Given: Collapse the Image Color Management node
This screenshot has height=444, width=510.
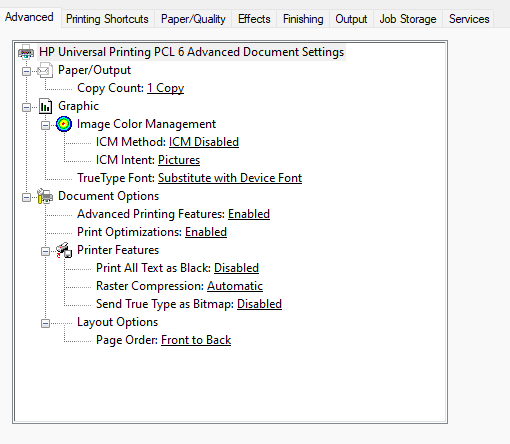Looking at the screenshot, I should tap(45, 125).
